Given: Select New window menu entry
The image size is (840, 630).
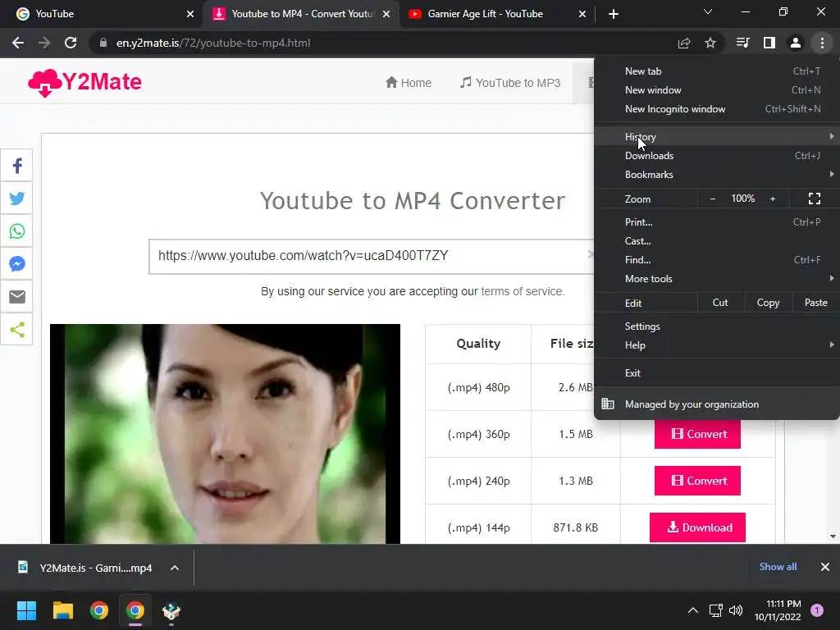Looking at the screenshot, I should click(717, 90).
